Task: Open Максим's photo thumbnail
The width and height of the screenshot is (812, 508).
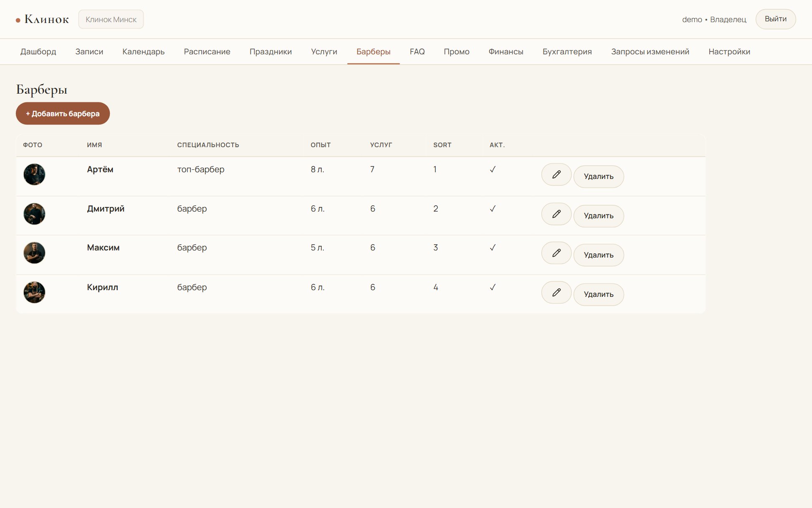Action: tap(34, 253)
